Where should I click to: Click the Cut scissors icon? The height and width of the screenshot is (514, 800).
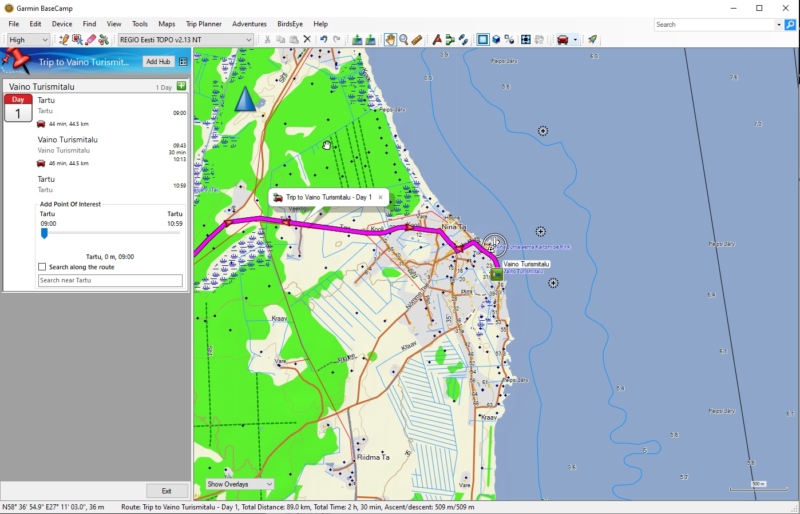click(267, 40)
